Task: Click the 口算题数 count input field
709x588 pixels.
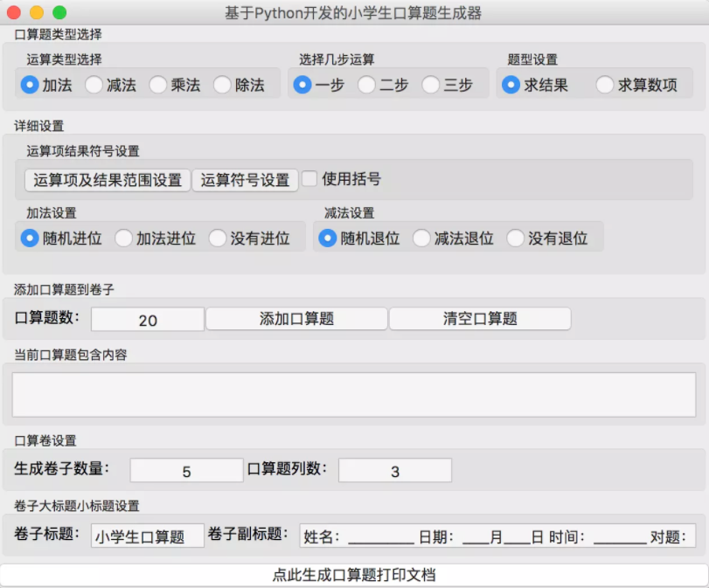Action: click(x=147, y=320)
